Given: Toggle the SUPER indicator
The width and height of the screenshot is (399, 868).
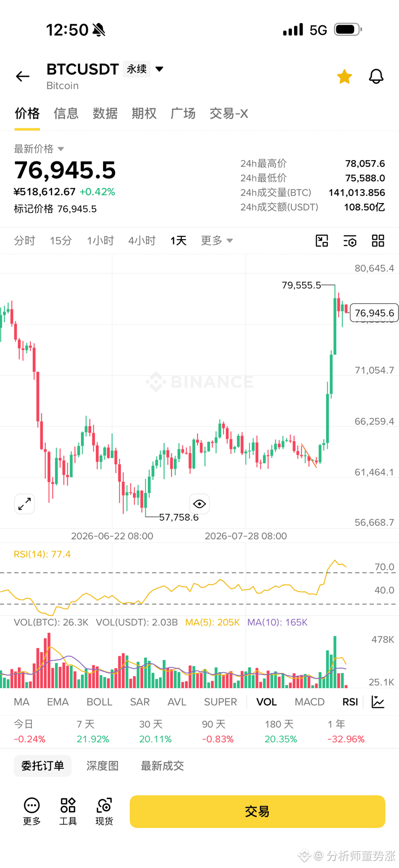Looking at the screenshot, I should pyautogui.click(x=221, y=702).
